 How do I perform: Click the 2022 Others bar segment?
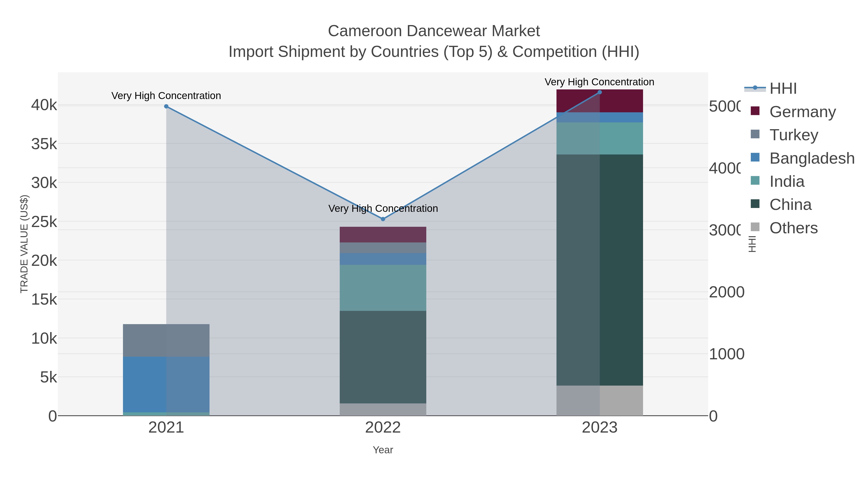click(x=383, y=409)
